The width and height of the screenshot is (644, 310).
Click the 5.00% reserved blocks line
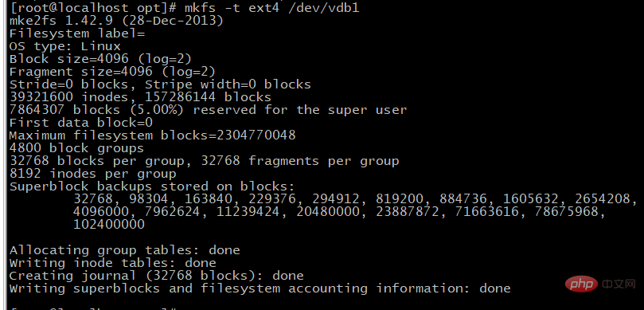coord(208,110)
